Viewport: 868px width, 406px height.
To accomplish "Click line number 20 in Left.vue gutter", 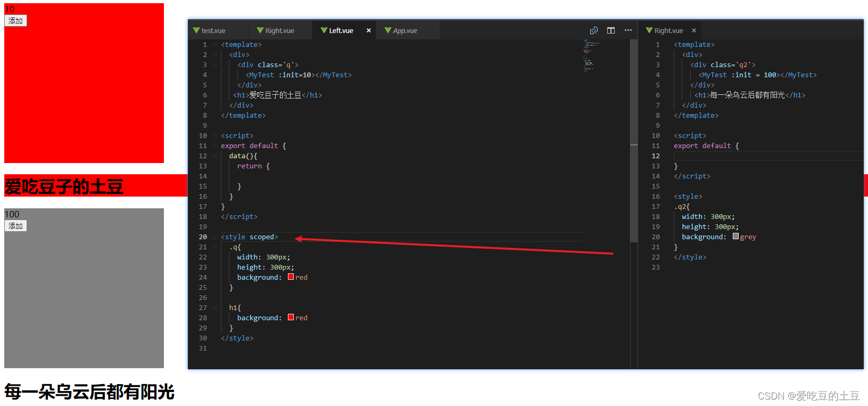I will (x=203, y=237).
